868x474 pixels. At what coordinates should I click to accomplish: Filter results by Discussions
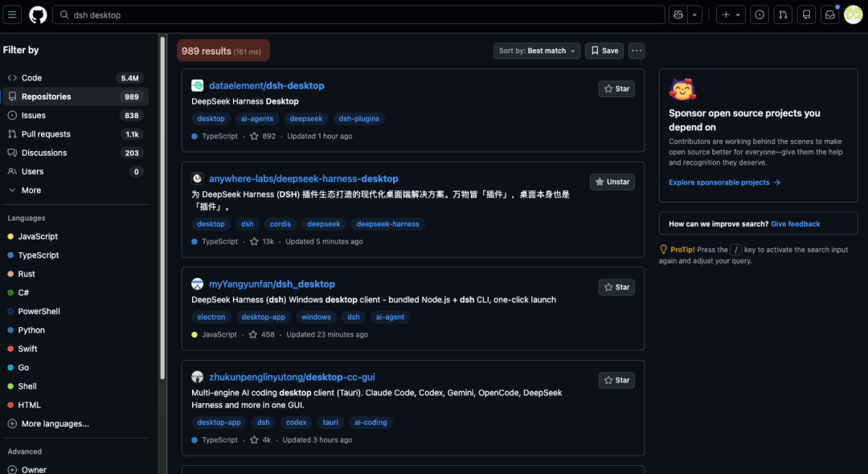click(76, 153)
